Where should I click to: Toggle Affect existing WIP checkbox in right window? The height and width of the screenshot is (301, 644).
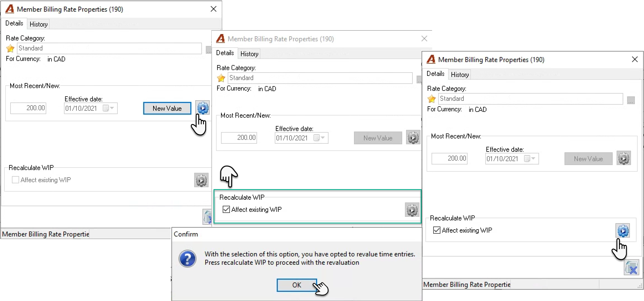point(437,230)
